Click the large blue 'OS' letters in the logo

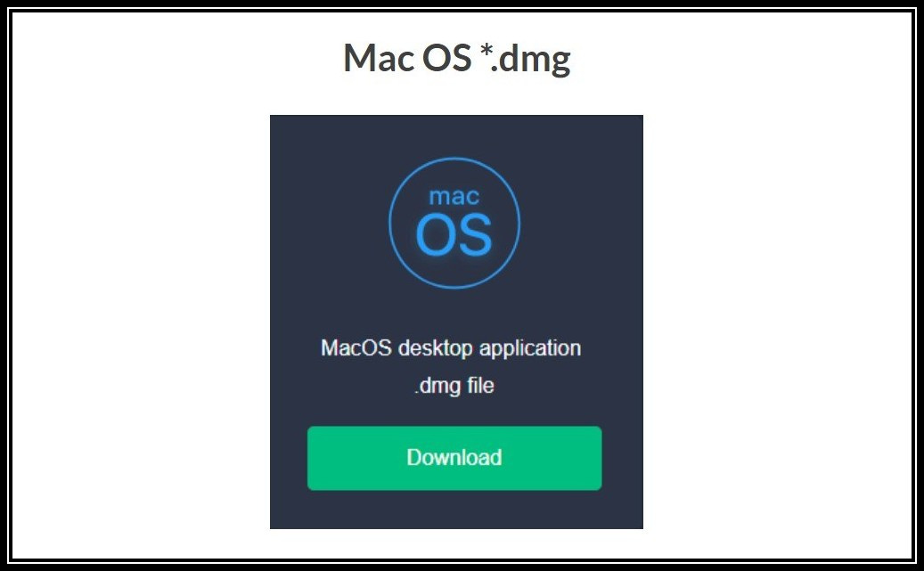tap(454, 234)
